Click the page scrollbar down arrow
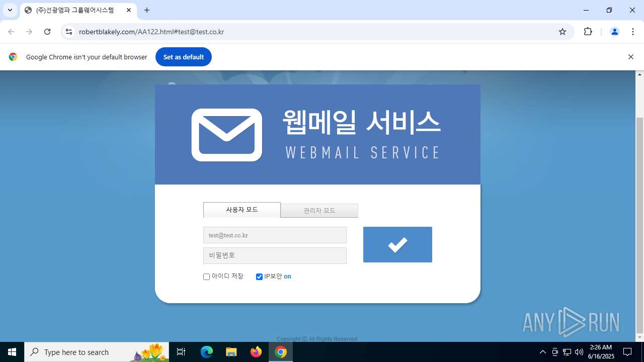The image size is (644, 362). (x=640, y=337)
